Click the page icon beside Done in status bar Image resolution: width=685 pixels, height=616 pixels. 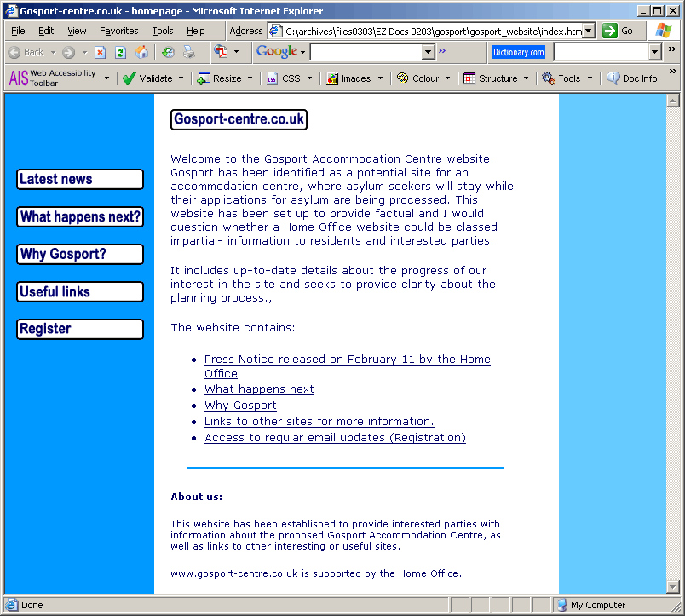click(x=11, y=605)
